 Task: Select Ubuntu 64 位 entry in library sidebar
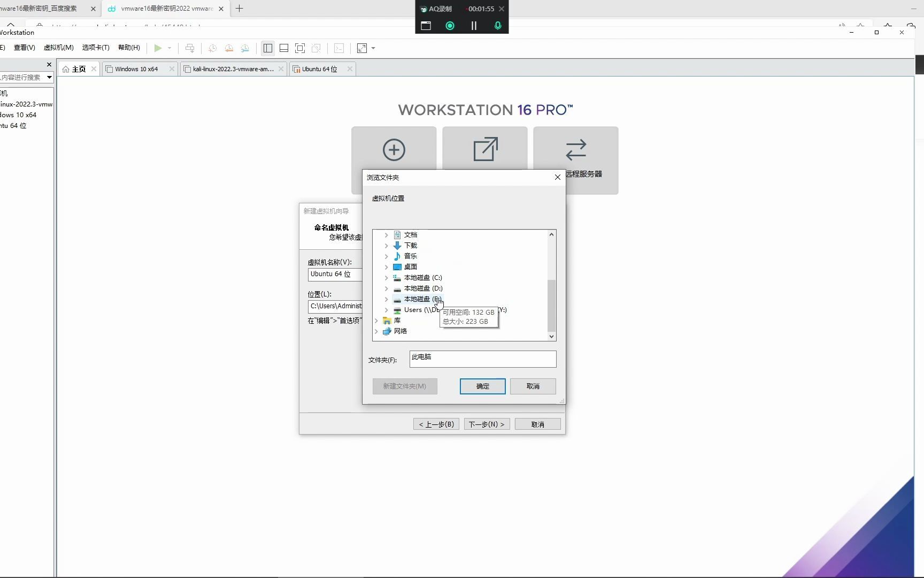[13, 126]
